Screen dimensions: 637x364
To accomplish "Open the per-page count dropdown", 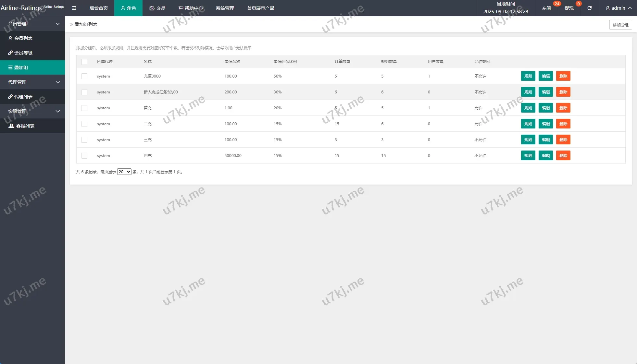I will [124, 172].
